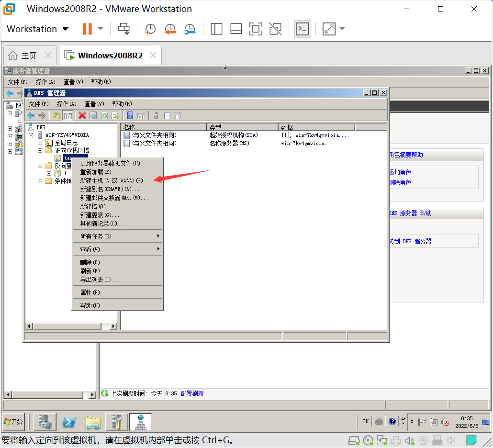The width and height of the screenshot is (493, 448).
Task: Click the Forward arrow in DNS Manager toolbar
Action: (42, 116)
